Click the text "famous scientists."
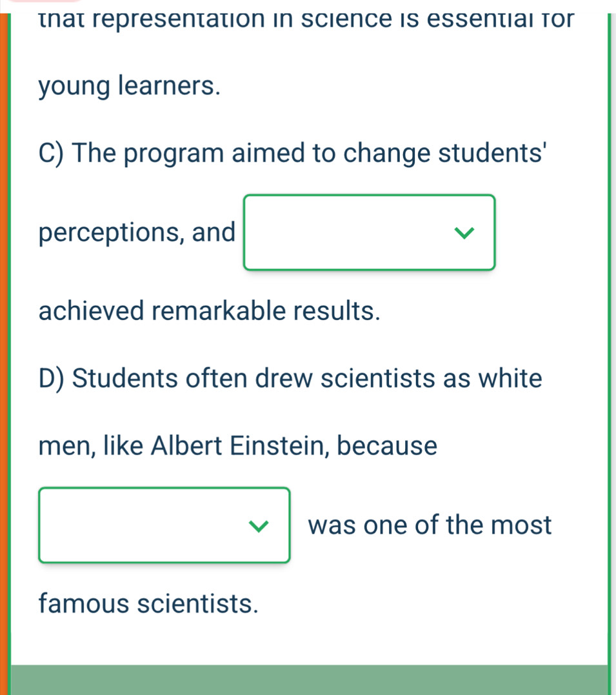Viewport: 616px width, 695px height. (145, 605)
